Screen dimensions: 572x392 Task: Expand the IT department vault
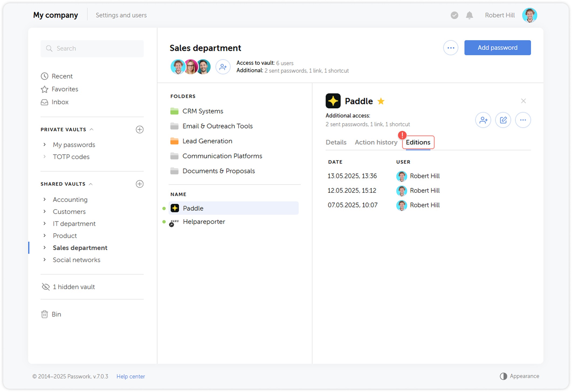click(x=45, y=223)
